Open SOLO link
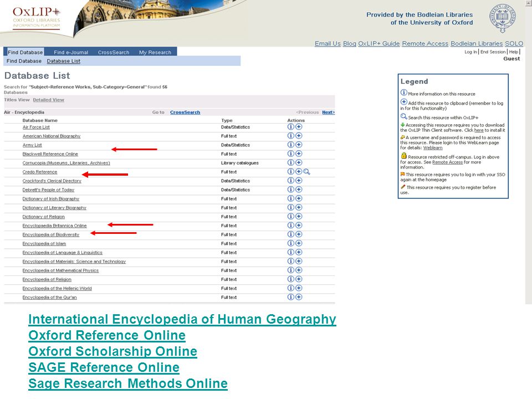 [x=514, y=43]
